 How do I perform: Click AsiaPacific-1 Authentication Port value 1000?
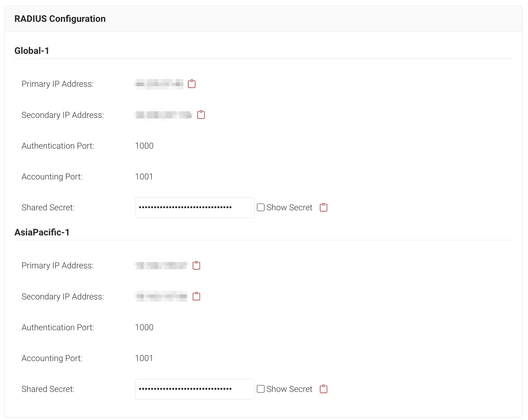(x=144, y=327)
